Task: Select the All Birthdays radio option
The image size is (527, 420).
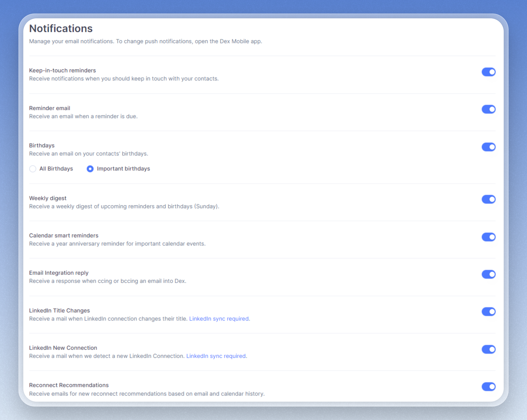Action: 33,169
